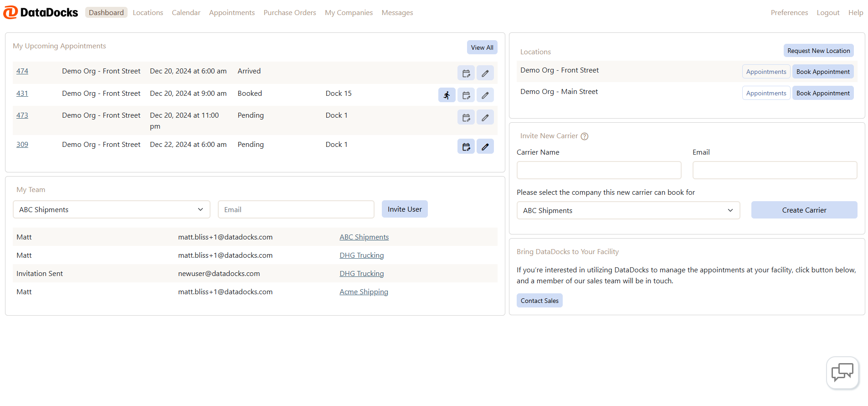This screenshot has width=868, height=406.
Task: Open appointment 474 link
Action: point(22,71)
